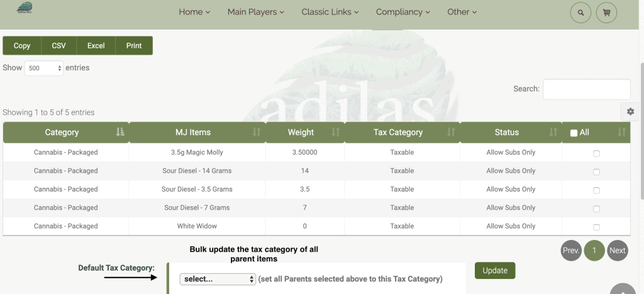This screenshot has height=294, width=644.
Task: Click the search magnifier icon in header
Action: click(x=580, y=13)
